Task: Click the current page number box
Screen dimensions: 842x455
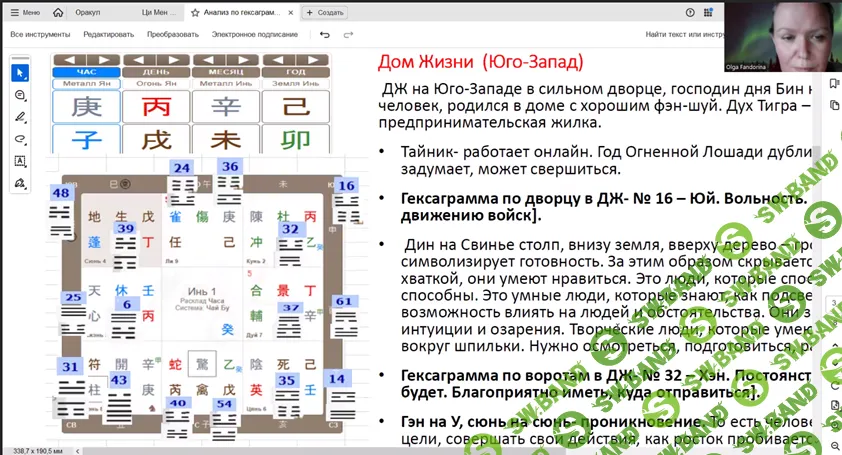Action: (x=834, y=303)
